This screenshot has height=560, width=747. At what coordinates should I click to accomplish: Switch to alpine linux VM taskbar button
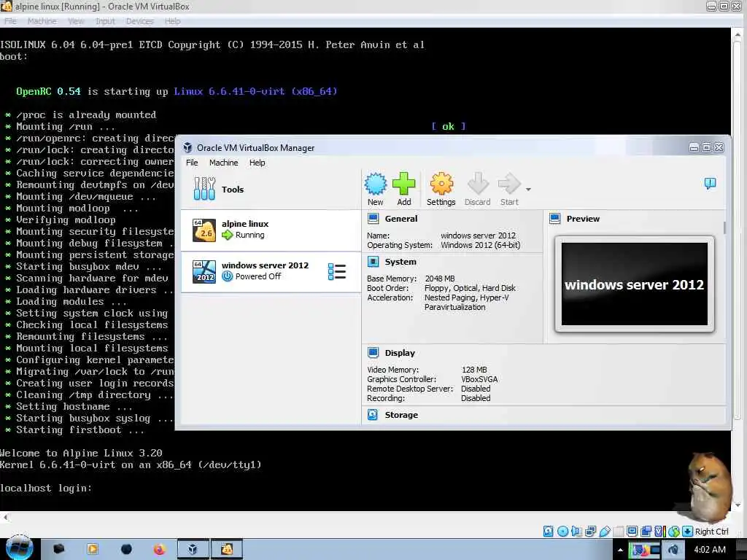(227, 550)
